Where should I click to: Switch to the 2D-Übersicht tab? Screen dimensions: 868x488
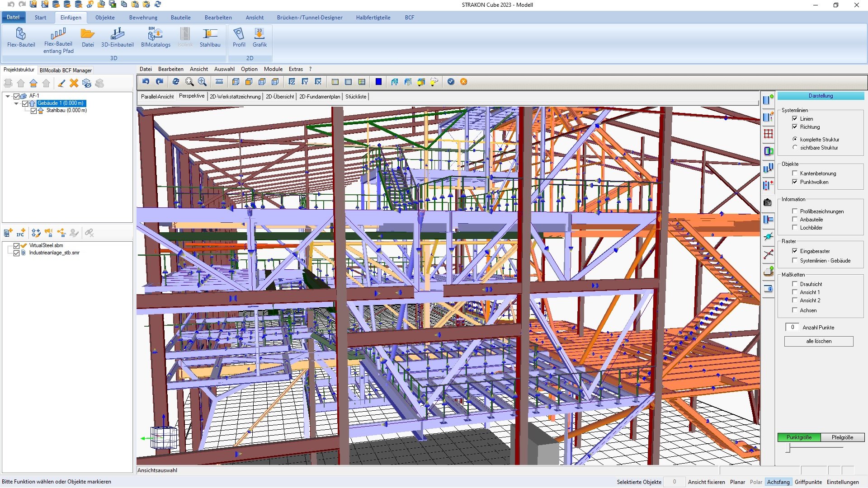click(x=279, y=97)
